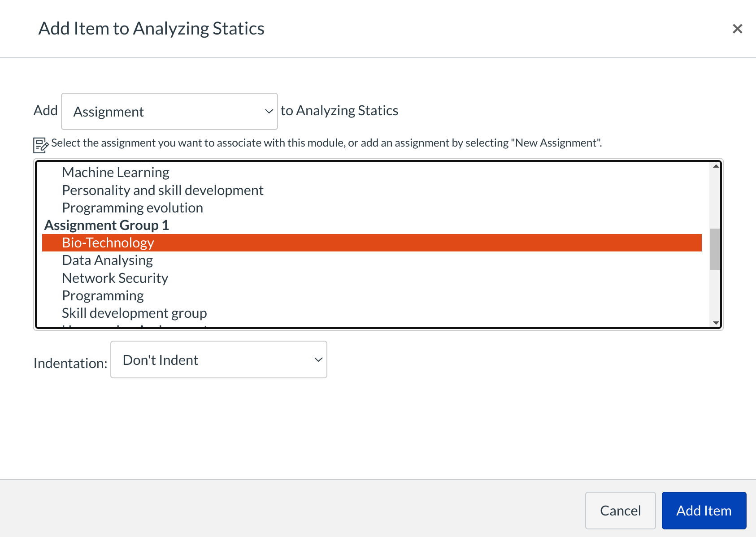The height and width of the screenshot is (537, 756).
Task: Choose Network Security from assignment list
Action: [x=115, y=278]
